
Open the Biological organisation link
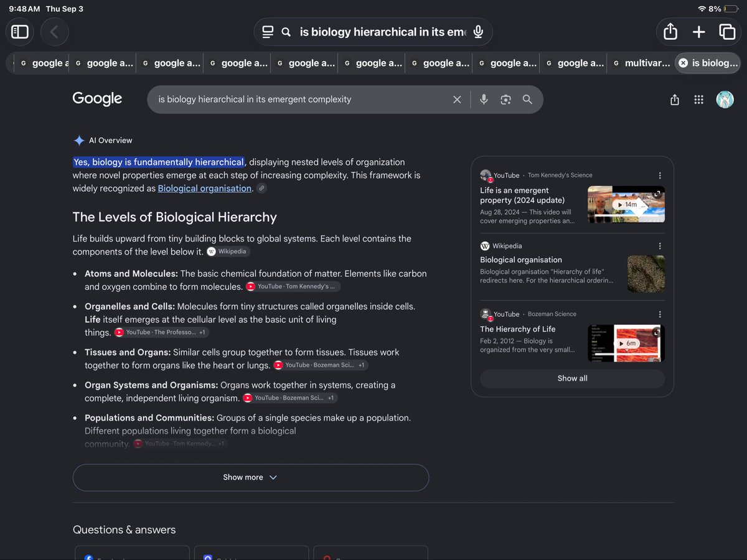[x=204, y=189]
